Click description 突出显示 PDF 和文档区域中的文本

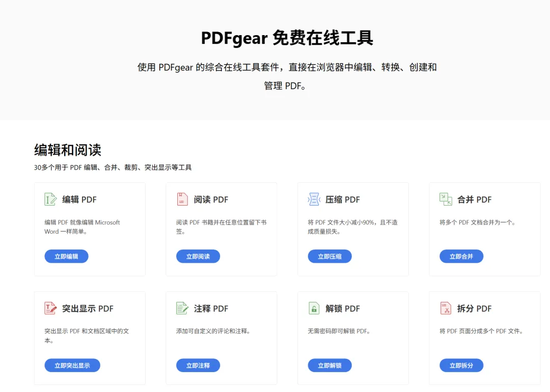click(87, 335)
